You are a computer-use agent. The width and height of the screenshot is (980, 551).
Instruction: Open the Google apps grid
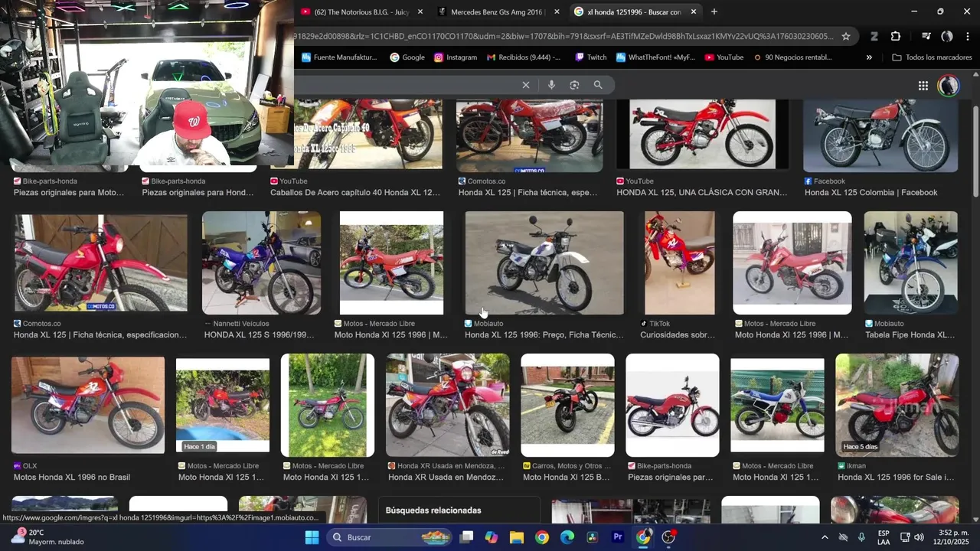pyautogui.click(x=923, y=86)
